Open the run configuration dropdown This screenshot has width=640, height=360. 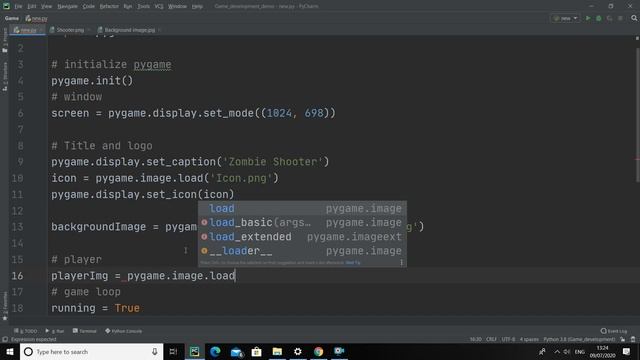coord(565,18)
